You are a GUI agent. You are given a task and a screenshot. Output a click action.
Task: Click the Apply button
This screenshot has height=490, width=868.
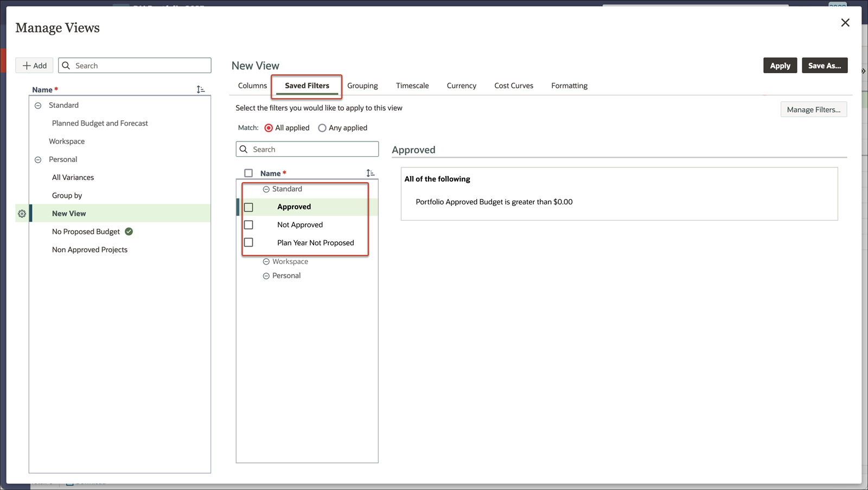click(x=780, y=66)
